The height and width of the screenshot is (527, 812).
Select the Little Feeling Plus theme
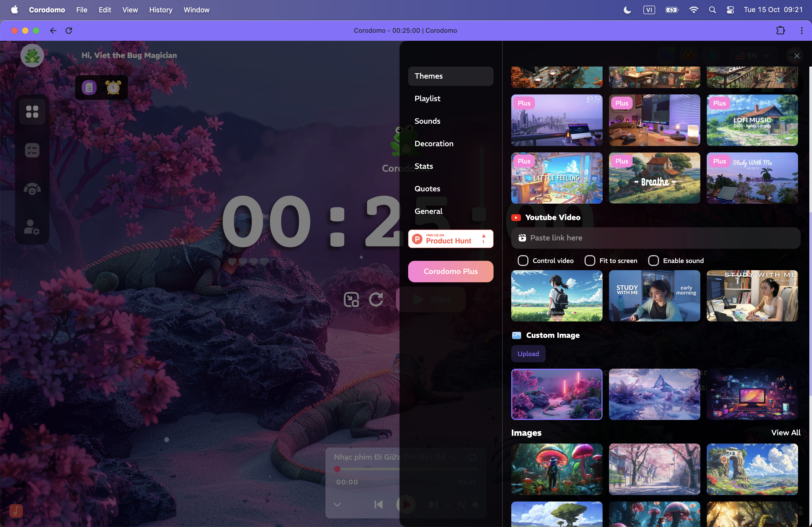[557, 178]
